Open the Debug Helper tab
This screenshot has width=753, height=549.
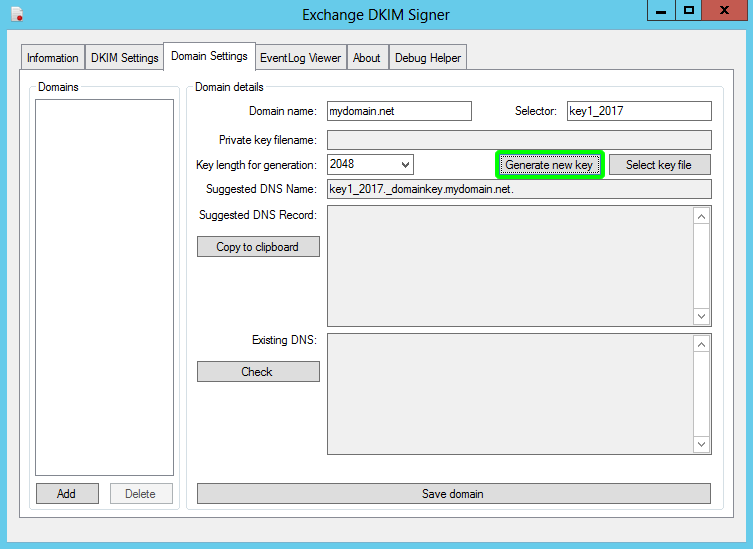[427, 58]
